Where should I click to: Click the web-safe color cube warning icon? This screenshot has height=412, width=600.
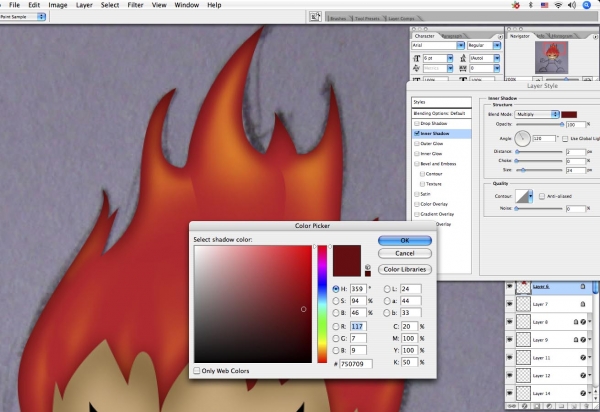pyautogui.click(x=367, y=267)
